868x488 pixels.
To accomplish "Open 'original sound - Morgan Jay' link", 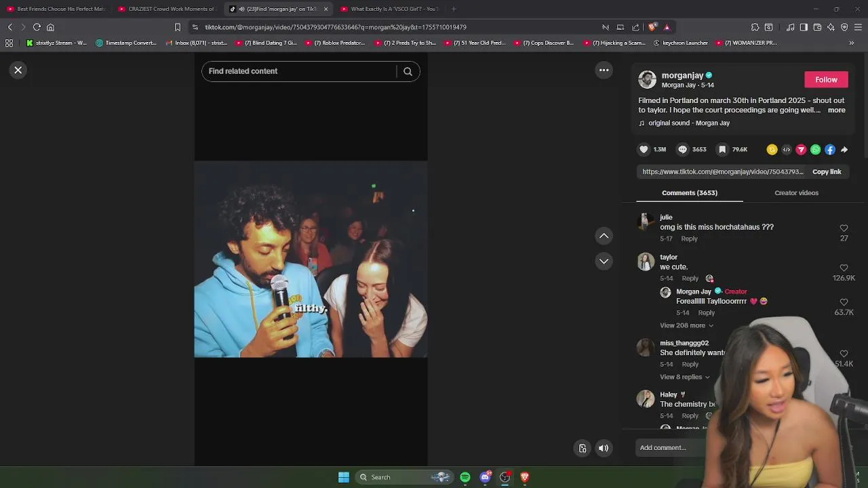I will 689,123.
